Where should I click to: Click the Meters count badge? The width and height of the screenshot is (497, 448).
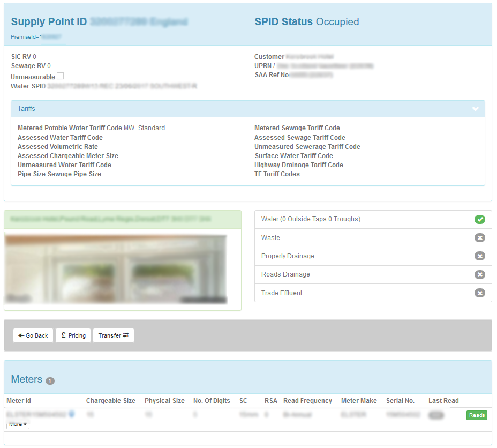(x=50, y=381)
